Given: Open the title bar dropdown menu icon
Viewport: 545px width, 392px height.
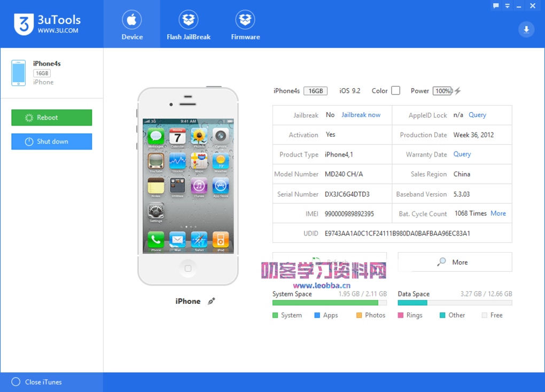Looking at the screenshot, I should tap(507, 6).
